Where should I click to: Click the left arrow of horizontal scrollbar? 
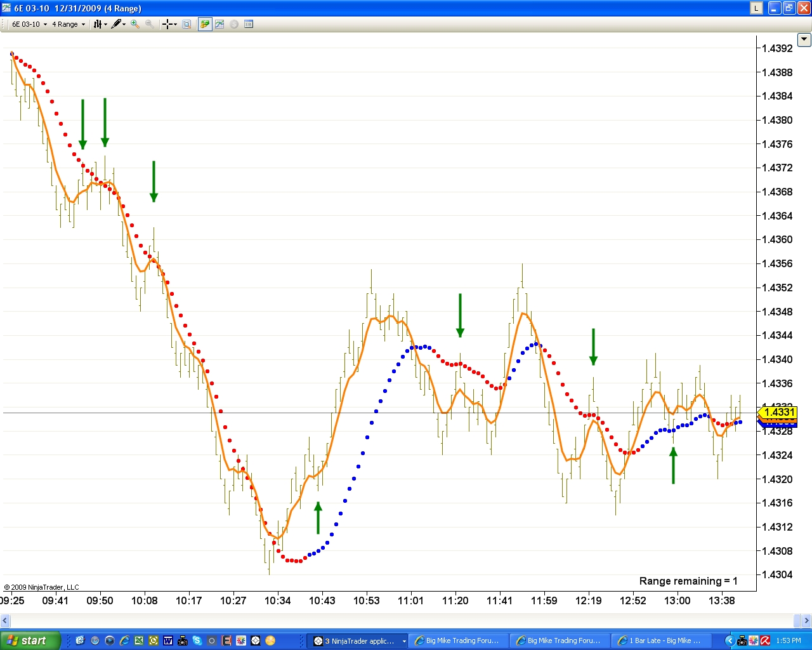5,621
